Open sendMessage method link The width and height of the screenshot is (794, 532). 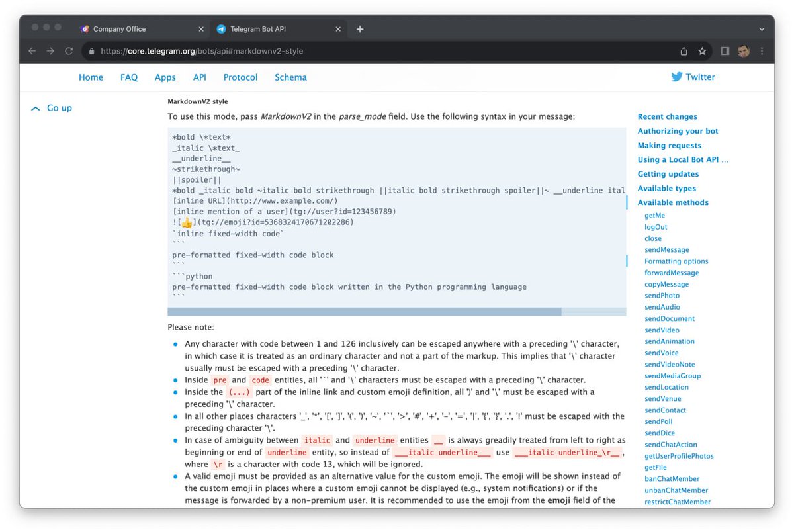pyautogui.click(x=667, y=250)
